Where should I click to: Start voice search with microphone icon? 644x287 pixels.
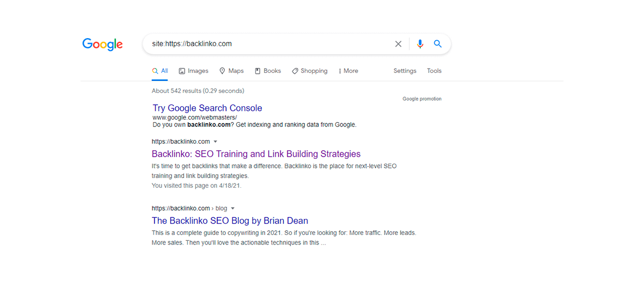(x=420, y=44)
